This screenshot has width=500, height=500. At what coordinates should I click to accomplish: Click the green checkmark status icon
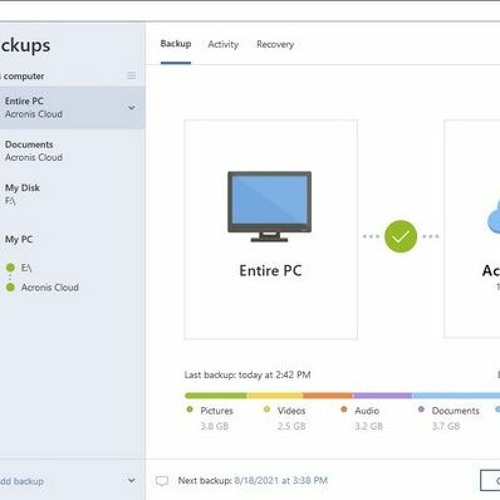pos(401,236)
